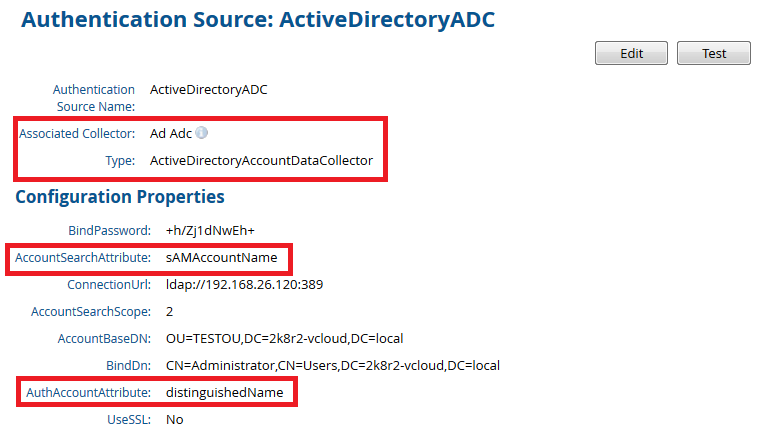
Task: Click the UseSSL value No
Action: tap(175, 420)
